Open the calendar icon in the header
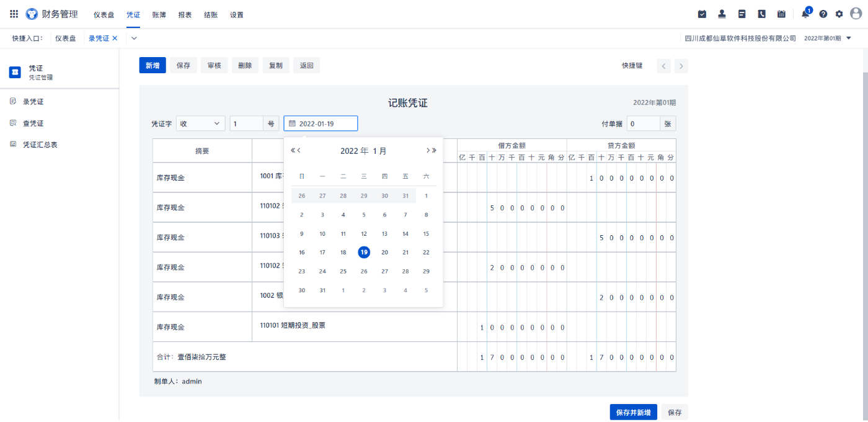This screenshot has width=868, height=422. [781, 14]
